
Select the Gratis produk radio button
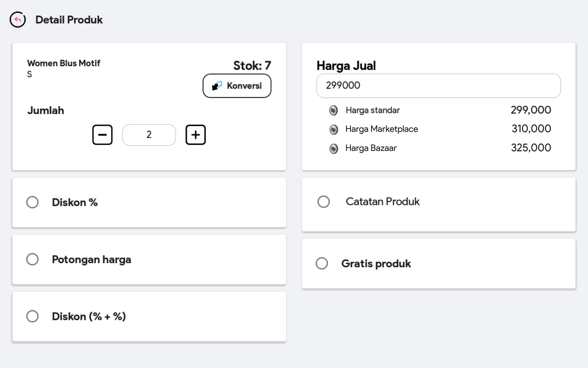pos(322,263)
